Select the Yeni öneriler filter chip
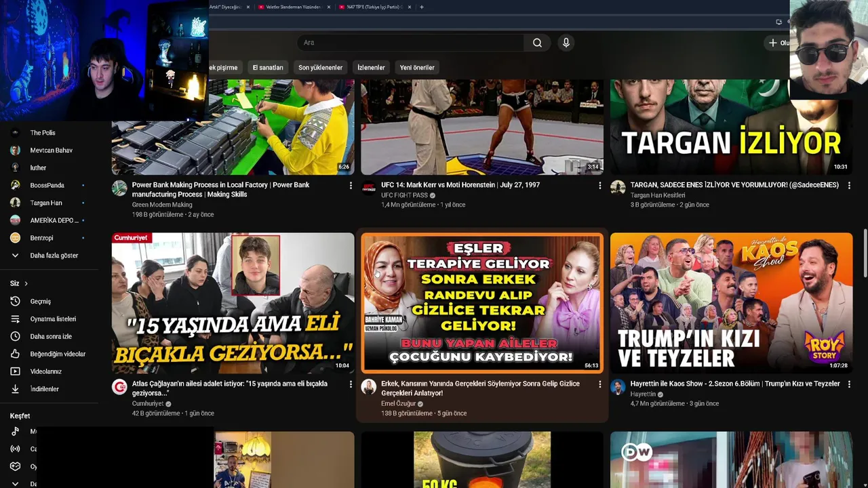 (417, 68)
